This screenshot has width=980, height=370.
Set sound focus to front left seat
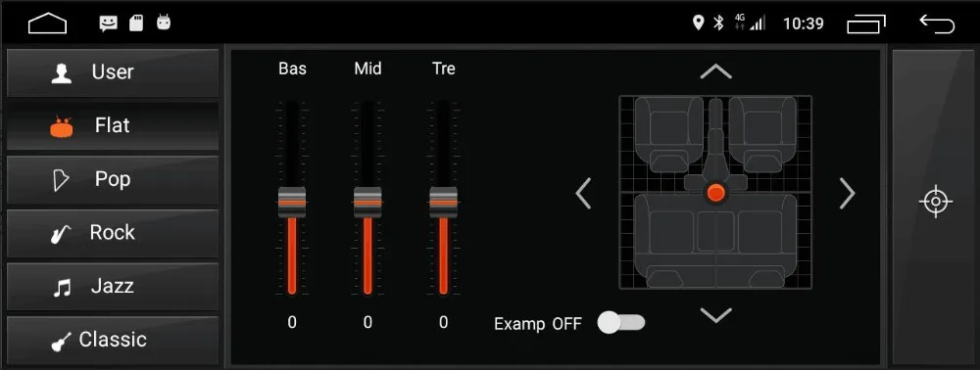(x=668, y=134)
